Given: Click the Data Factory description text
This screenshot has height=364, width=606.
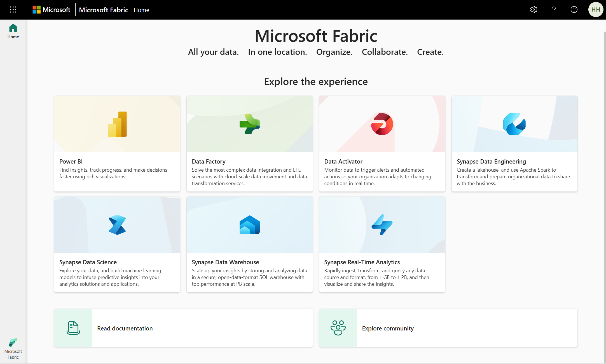Looking at the screenshot, I should pos(249,177).
